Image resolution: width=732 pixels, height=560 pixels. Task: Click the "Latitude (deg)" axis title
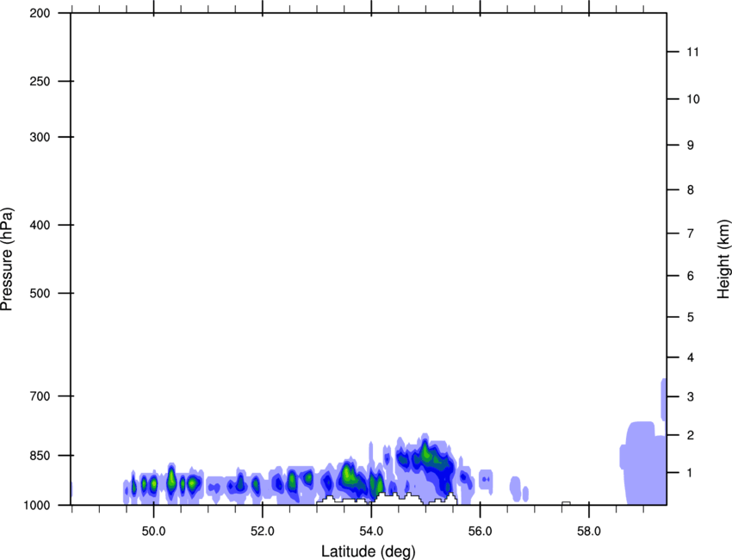pyautogui.click(x=368, y=551)
